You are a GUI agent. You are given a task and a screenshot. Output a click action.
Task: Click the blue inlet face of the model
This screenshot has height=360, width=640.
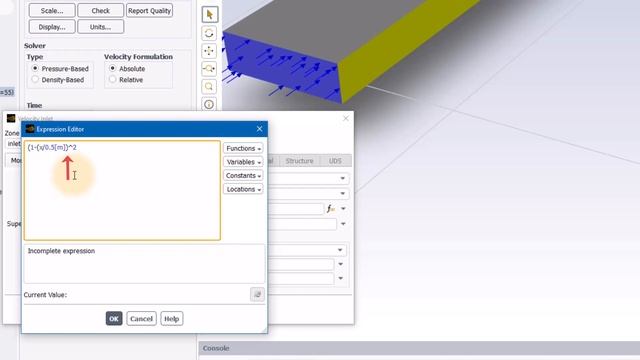pos(282,67)
